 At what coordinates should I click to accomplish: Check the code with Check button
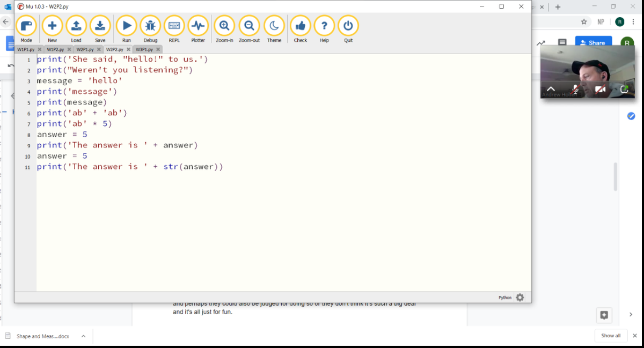pos(301,26)
